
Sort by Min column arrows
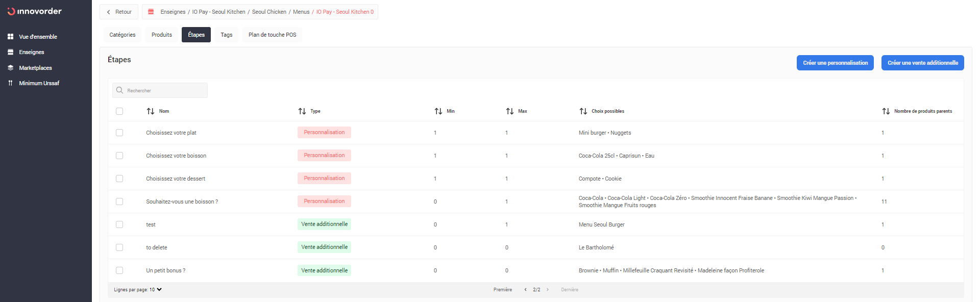438,111
